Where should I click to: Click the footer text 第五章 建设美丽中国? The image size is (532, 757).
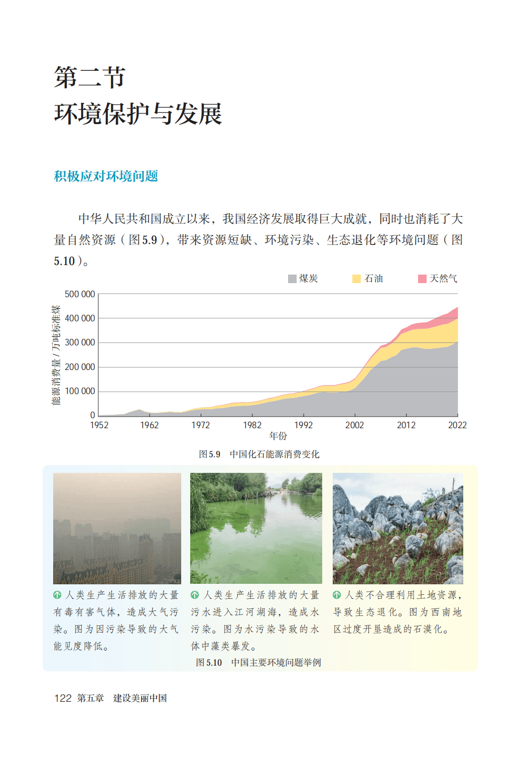click(122, 698)
